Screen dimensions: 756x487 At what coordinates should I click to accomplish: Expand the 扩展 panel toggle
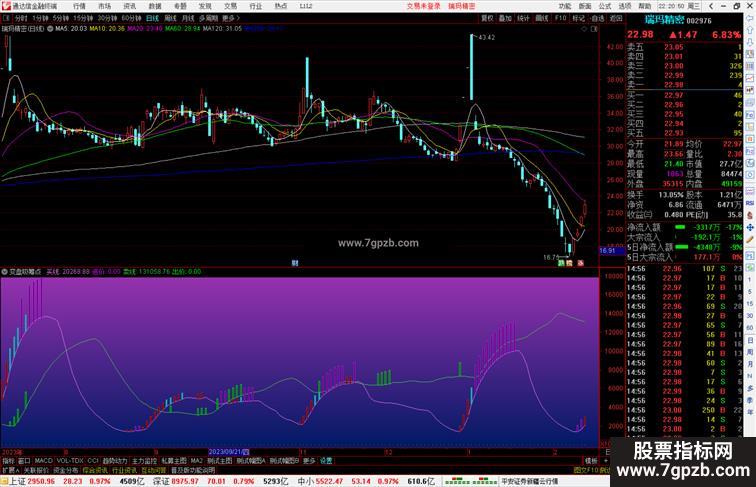[x=10, y=470]
